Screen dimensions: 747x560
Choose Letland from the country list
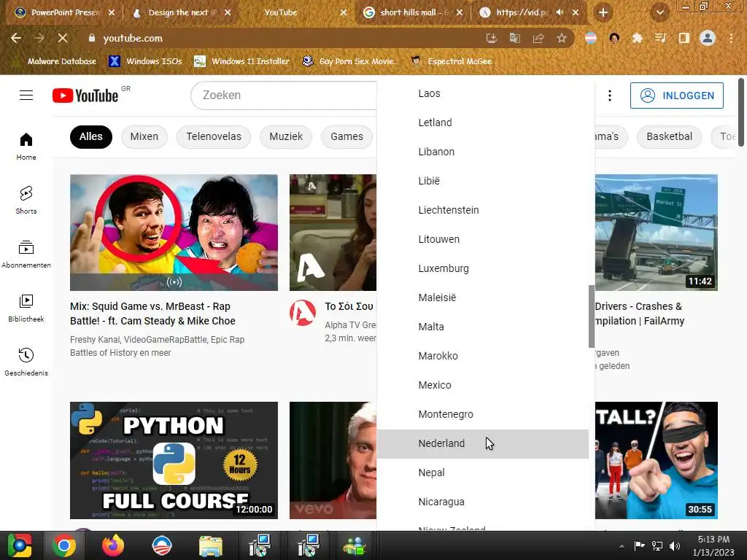pyautogui.click(x=483, y=122)
